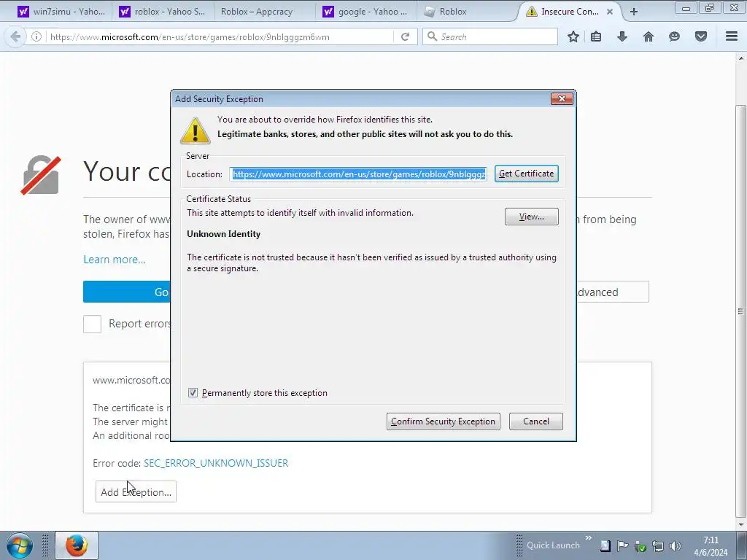Click Confirm Security Exception
This screenshot has width=747, height=560.
(x=443, y=421)
